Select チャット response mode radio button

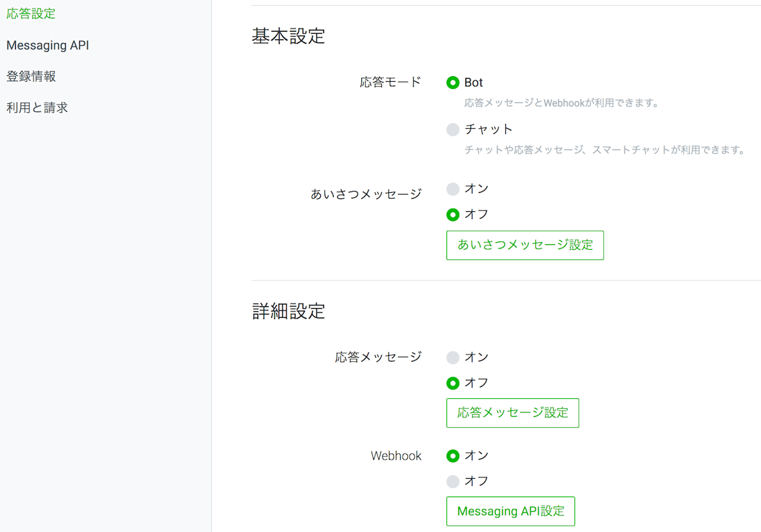[453, 129]
